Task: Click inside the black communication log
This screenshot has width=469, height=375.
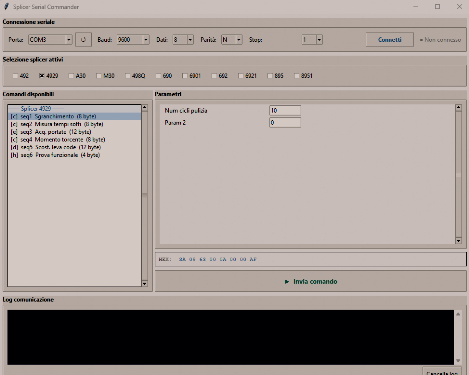Action: point(231,337)
